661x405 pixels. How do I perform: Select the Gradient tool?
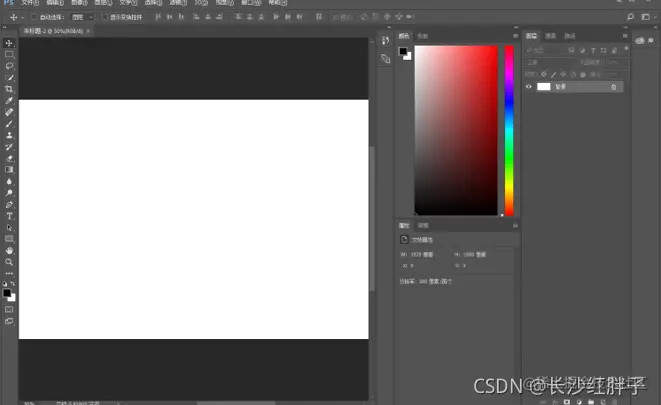pos(9,170)
